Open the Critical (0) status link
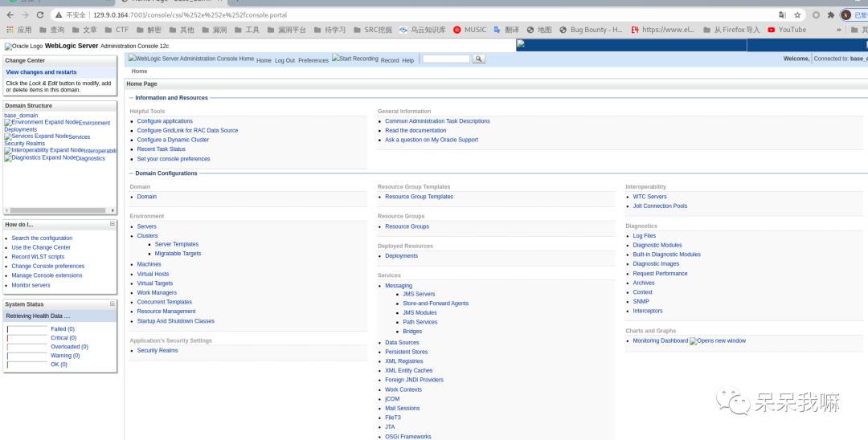 point(63,338)
